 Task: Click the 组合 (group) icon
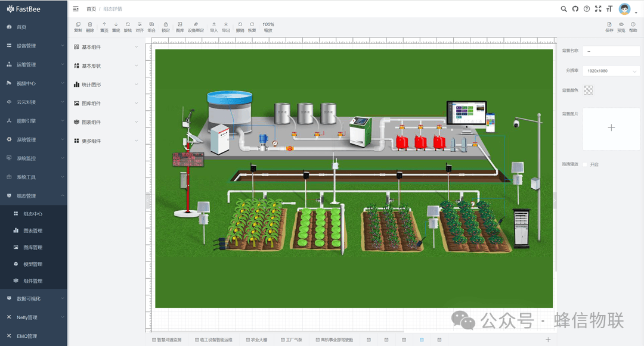[151, 27]
